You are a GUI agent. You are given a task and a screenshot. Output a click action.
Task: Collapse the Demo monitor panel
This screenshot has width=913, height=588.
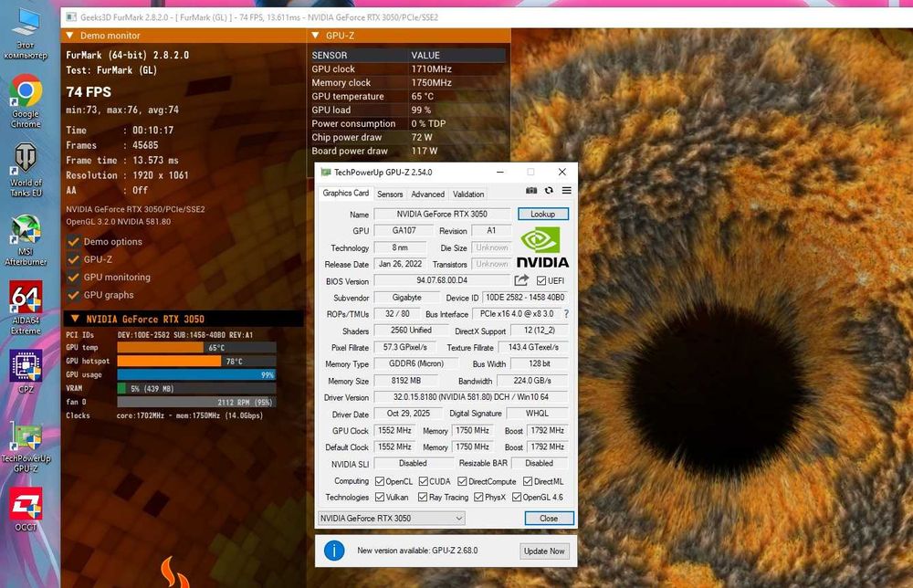click(70, 36)
